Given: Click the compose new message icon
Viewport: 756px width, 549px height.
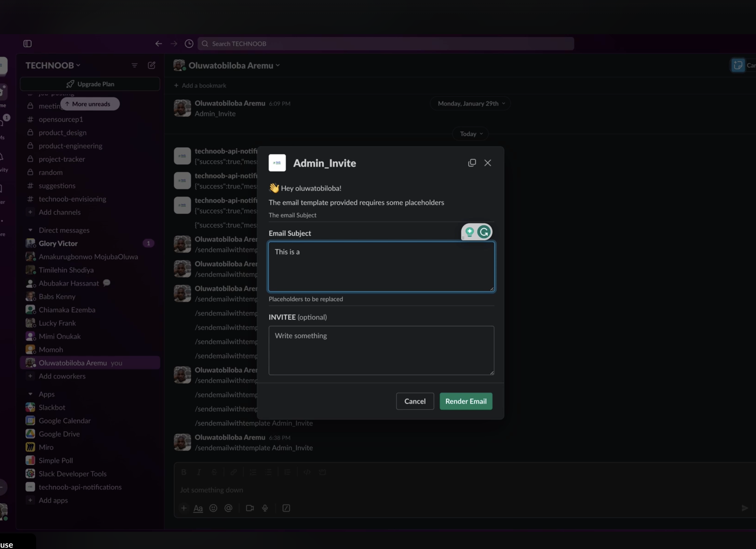Looking at the screenshot, I should click(x=152, y=65).
